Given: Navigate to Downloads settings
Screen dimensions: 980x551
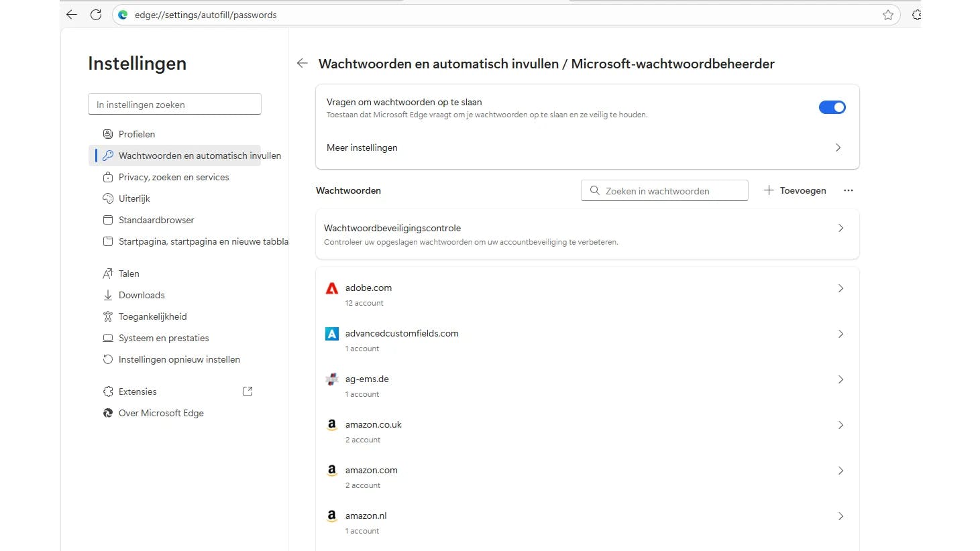Looking at the screenshot, I should click(174, 295).
